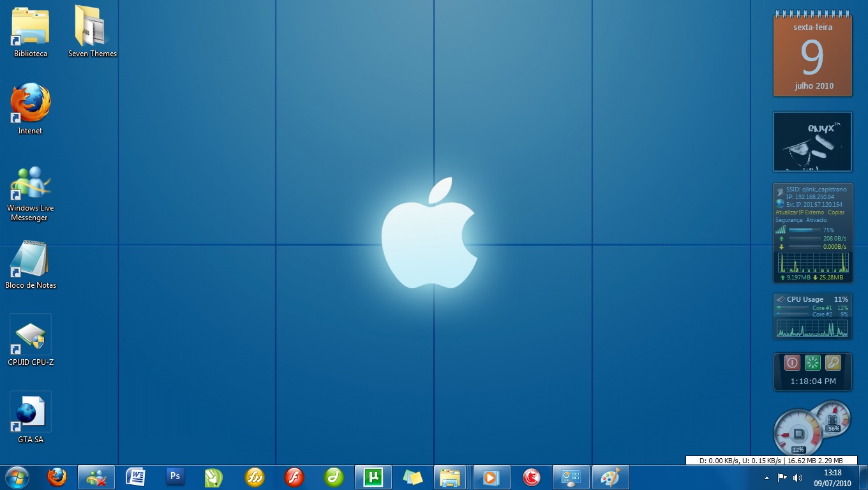Open Photoshop from the taskbar
Viewport: 868px width, 490px height.
point(176,477)
